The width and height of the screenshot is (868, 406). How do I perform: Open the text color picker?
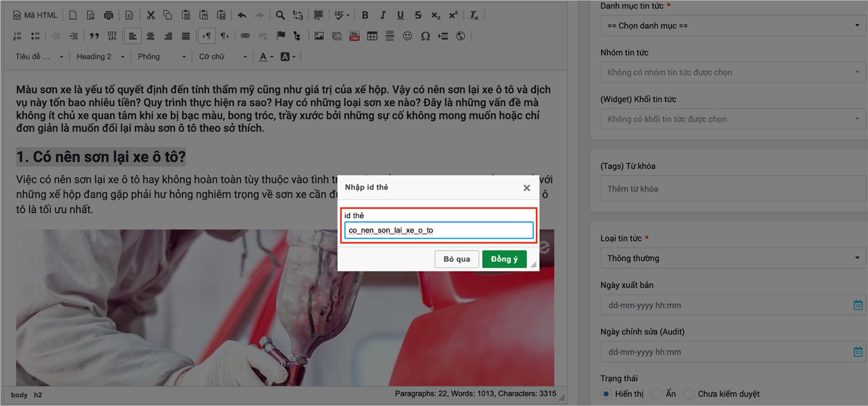(266, 57)
